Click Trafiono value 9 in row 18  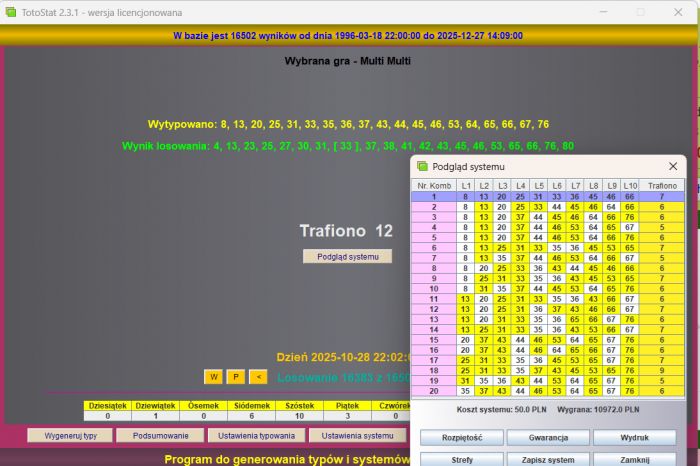click(x=662, y=370)
